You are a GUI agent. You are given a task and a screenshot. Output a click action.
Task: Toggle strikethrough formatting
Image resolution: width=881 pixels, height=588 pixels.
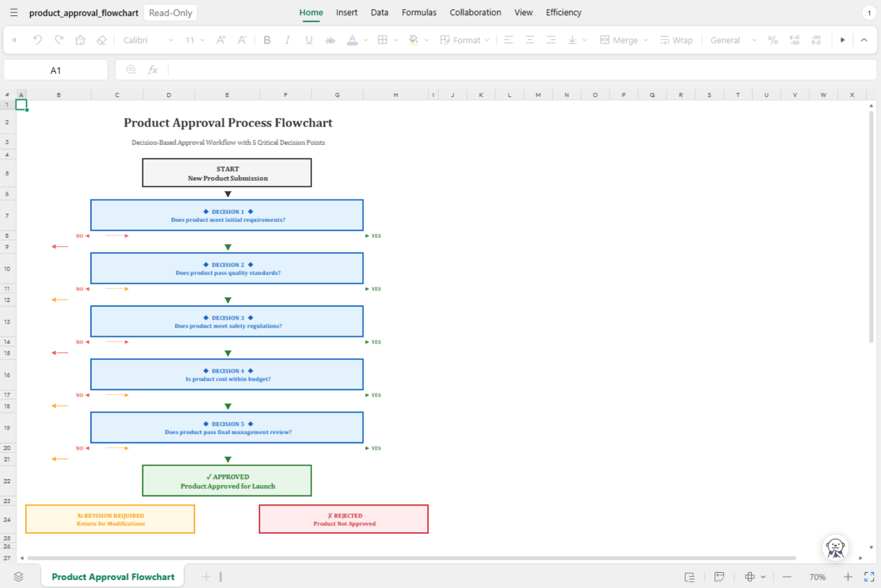point(330,40)
